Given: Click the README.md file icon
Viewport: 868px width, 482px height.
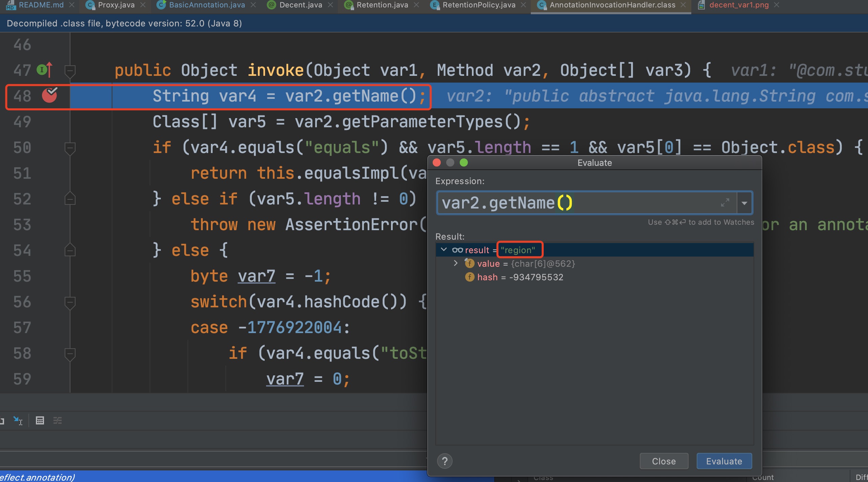Looking at the screenshot, I should pos(11,5).
